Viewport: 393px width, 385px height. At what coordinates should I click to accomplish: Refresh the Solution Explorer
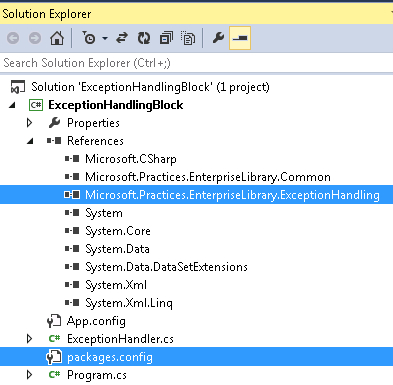[144, 38]
